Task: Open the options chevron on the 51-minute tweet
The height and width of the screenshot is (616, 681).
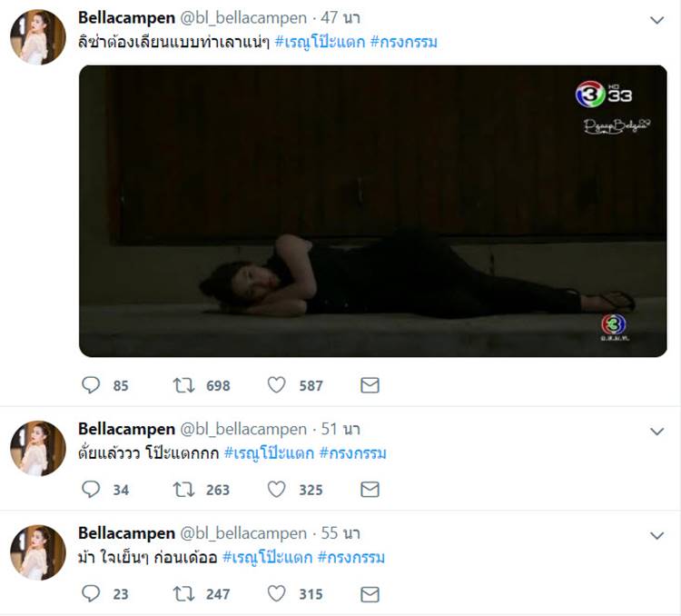Action: [657, 430]
